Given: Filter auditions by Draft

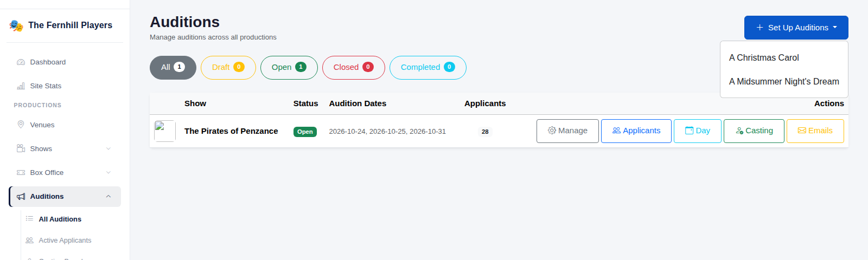Looking at the screenshot, I should point(228,68).
